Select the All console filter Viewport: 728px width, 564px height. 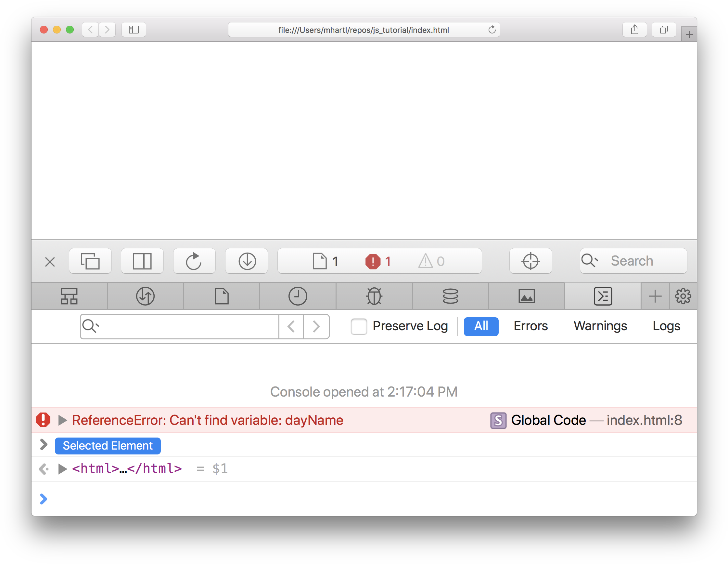click(x=481, y=326)
